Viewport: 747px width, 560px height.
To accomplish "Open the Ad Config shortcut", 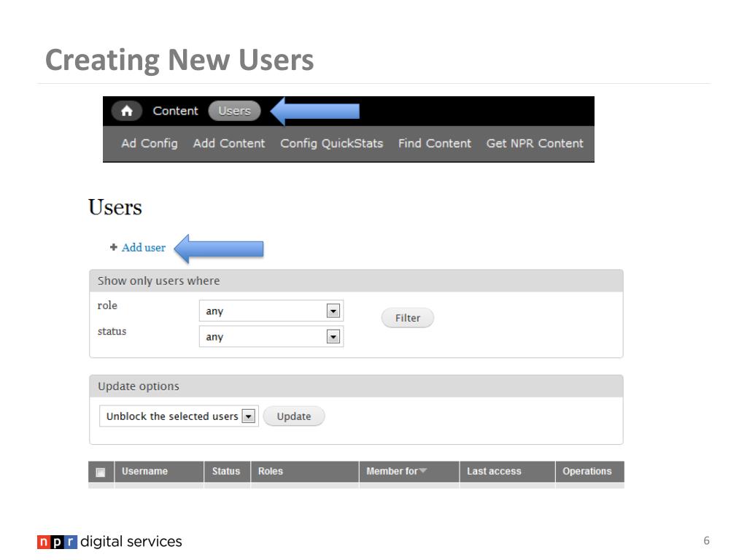I will [x=149, y=144].
